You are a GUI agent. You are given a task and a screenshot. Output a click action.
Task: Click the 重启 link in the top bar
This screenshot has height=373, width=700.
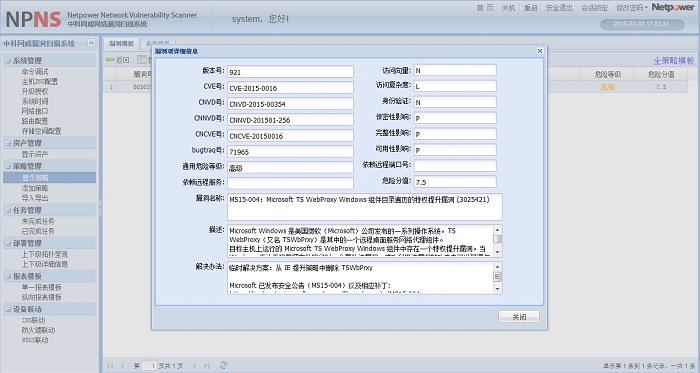530,8
